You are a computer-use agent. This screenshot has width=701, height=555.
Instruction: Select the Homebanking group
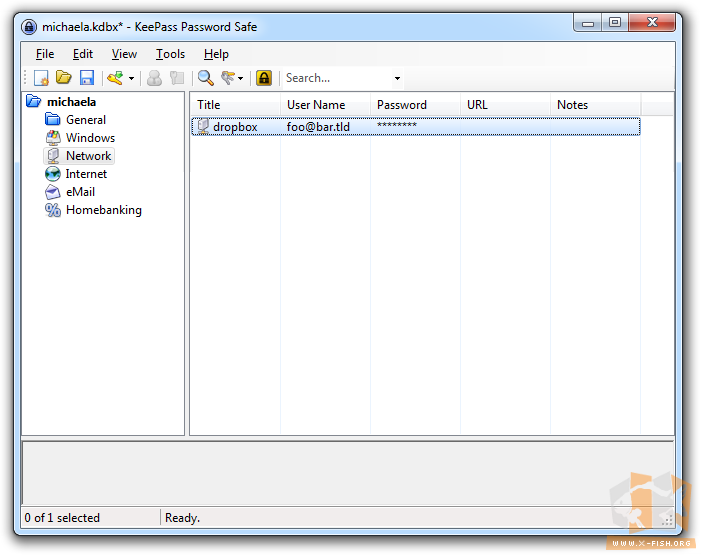coord(104,210)
